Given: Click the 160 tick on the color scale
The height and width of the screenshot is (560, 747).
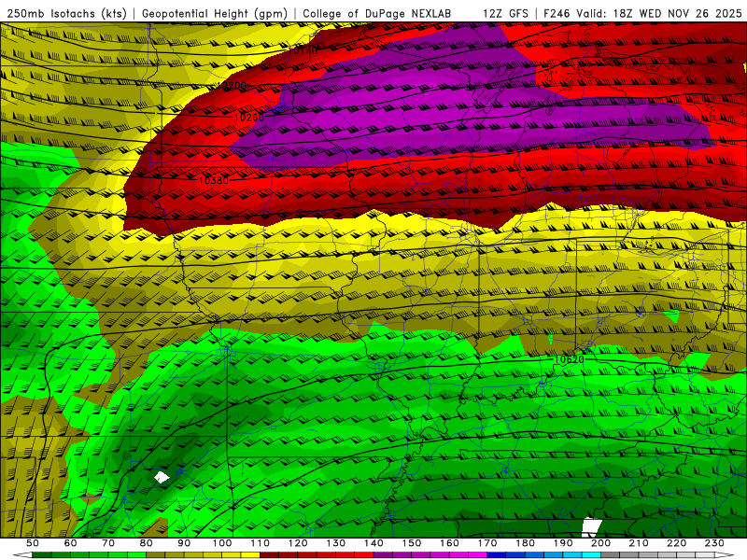Looking at the screenshot, I should click(x=450, y=543).
